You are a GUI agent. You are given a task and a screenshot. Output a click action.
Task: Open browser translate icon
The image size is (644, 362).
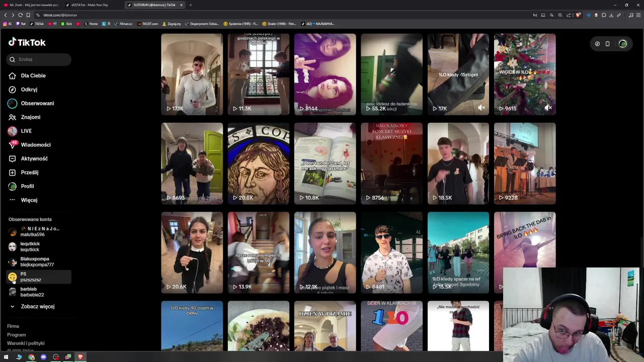(551, 15)
